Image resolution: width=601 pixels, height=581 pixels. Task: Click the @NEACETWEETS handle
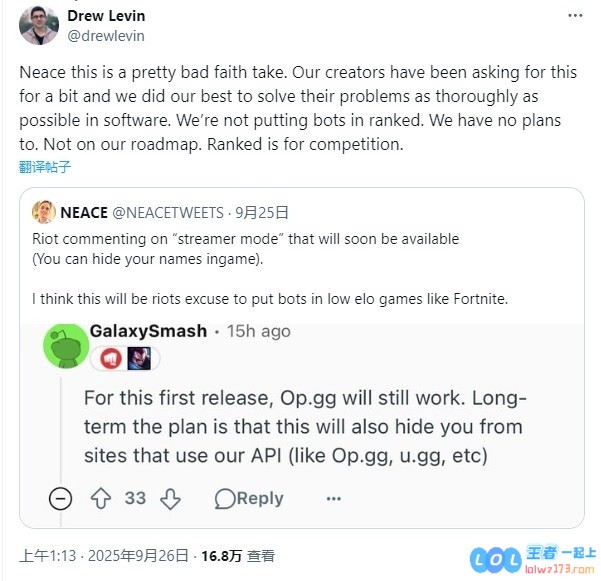[170, 212]
